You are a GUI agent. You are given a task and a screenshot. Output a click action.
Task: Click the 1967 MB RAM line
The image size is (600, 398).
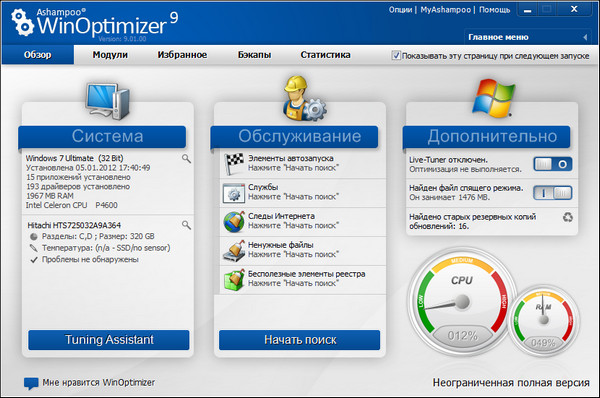coord(50,196)
